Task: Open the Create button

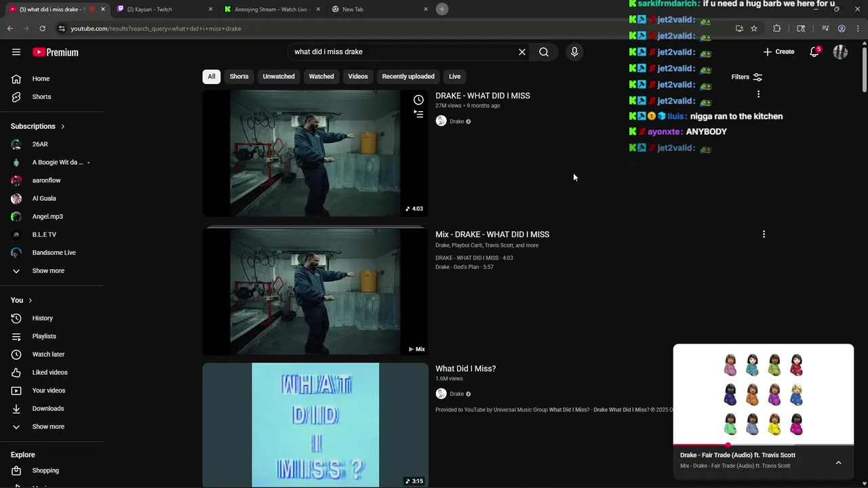Action: [x=778, y=52]
